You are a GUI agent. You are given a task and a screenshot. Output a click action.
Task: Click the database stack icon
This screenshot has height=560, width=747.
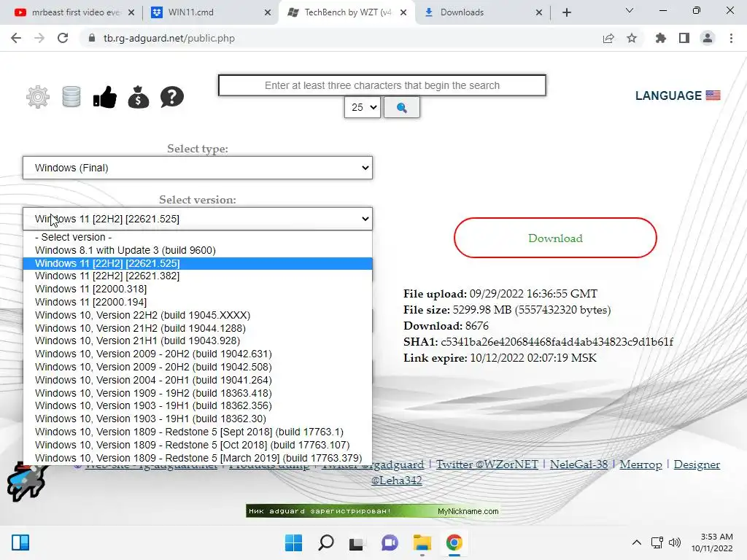[71, 97]
